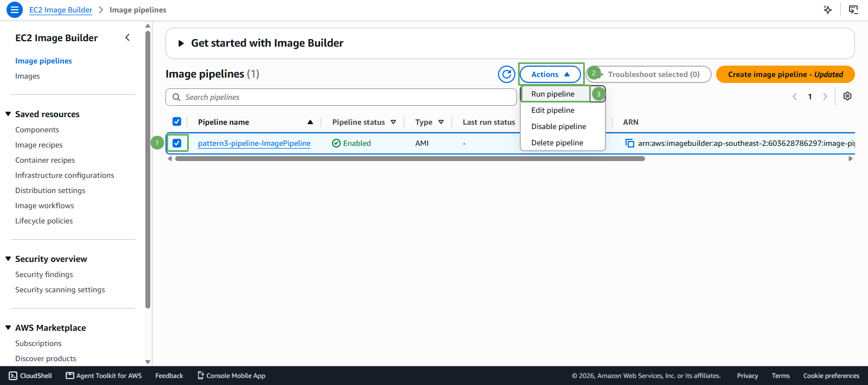
Task: Open the hamburger navigation menu icon
Action: point(15,10)
